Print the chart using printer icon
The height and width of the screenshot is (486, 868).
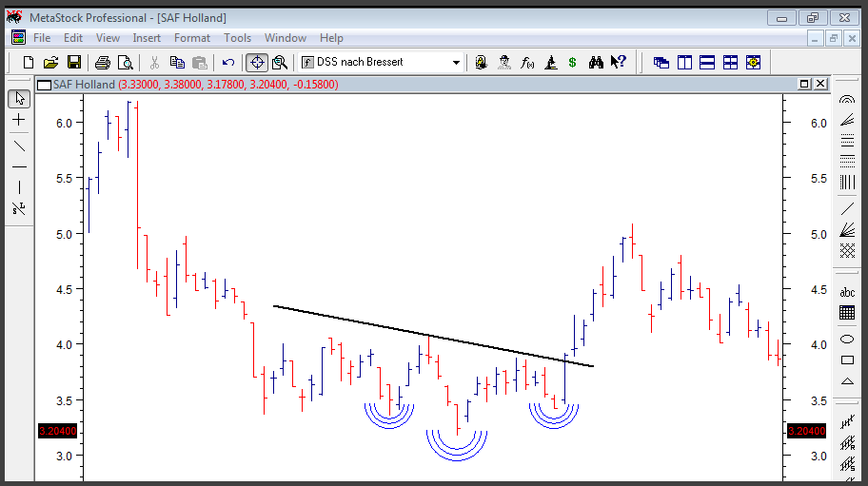click(103, 63)
